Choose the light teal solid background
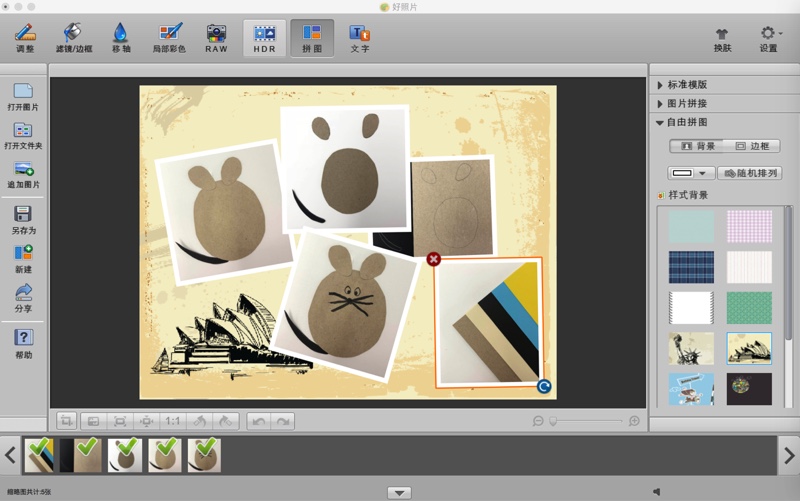 691,227
